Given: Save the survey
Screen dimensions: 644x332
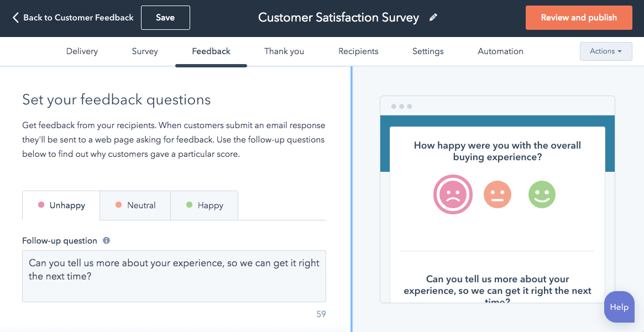Looking at the screenshot, I should tap(165, 17).
